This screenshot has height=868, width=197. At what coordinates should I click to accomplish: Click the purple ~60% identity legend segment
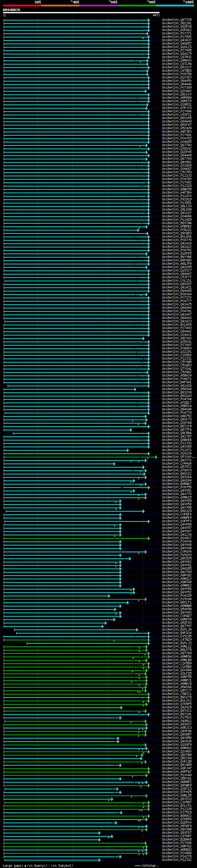coord(98,6)
